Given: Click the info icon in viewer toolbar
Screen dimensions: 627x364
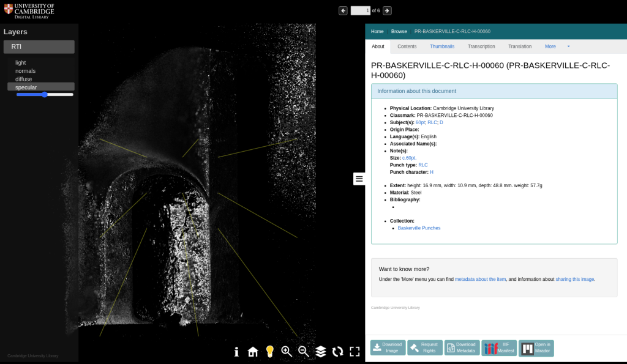Looking at the screenshot, I should tap(236, 351).
